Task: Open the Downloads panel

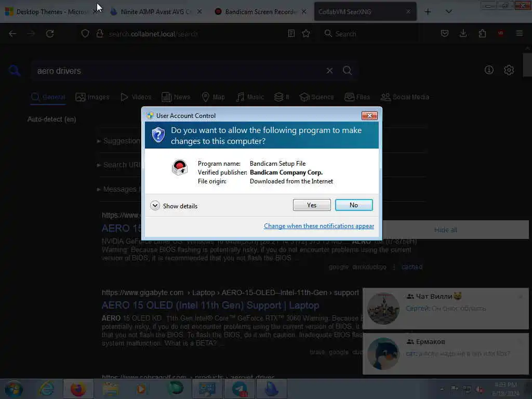Action: [x=463, y=33]
